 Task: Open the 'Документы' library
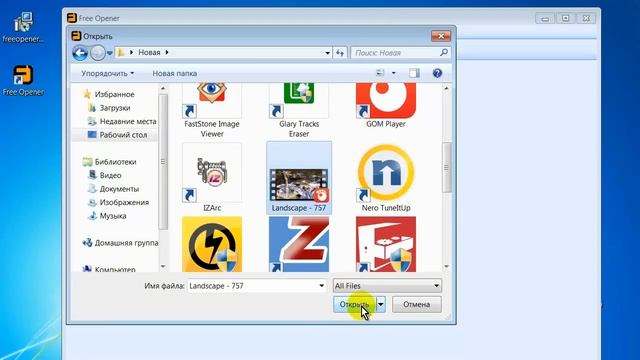(119, 189)
